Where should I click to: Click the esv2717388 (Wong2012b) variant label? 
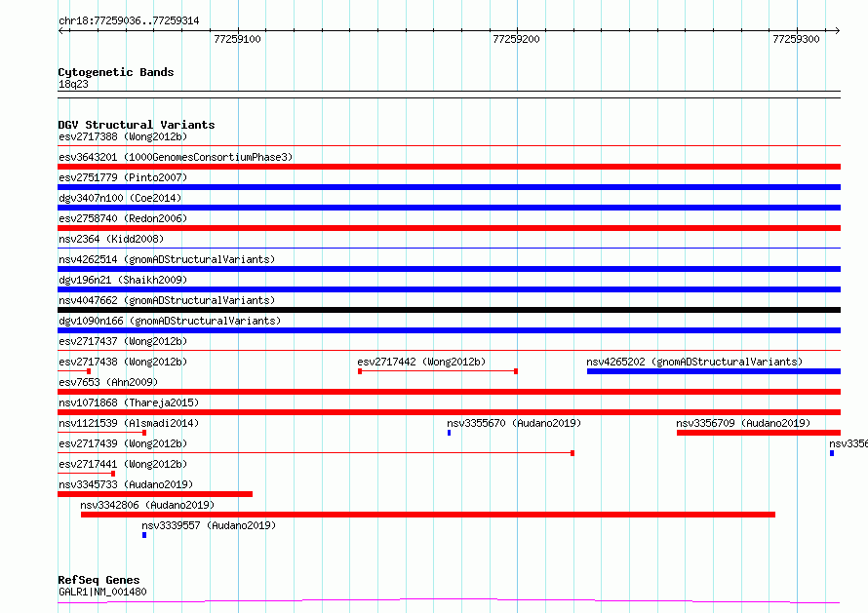pyautogui.click(x=123, y=136)
